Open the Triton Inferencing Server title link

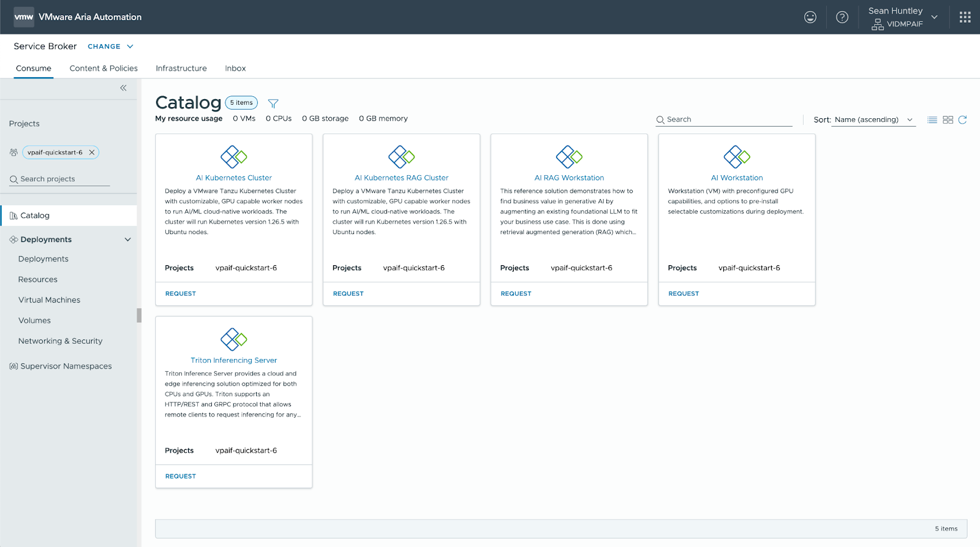click(233, 360)
